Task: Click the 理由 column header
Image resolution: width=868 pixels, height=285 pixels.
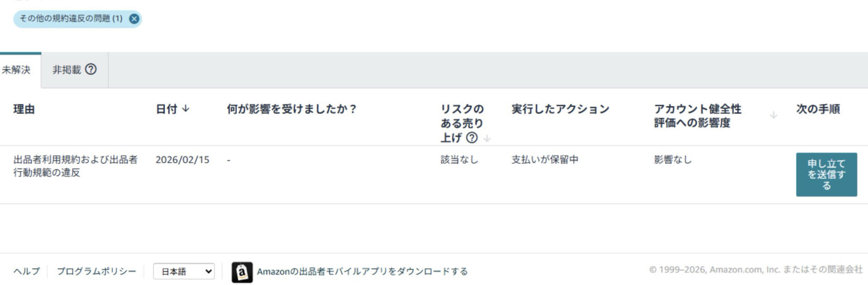Action: 24,109
